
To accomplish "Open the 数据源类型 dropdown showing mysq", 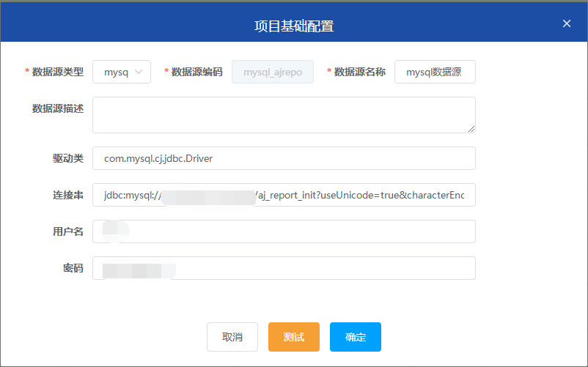I will pos(117,72).
